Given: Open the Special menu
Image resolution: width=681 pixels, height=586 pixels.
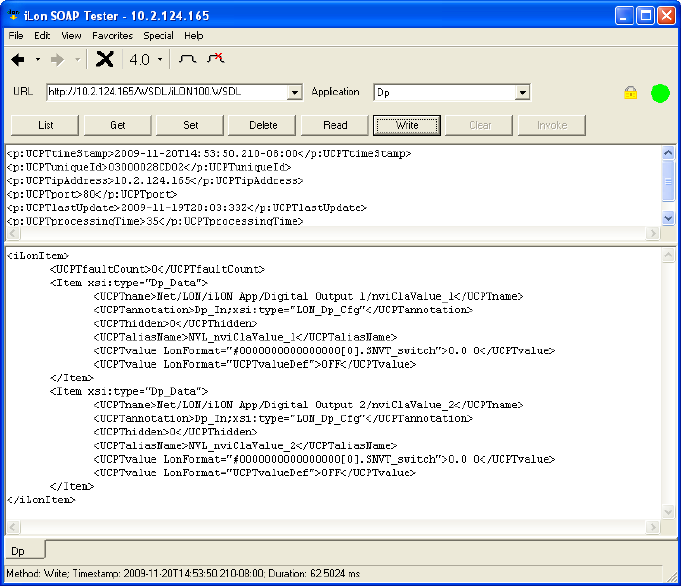Looking at the screenshot, I should click(159, 36).
